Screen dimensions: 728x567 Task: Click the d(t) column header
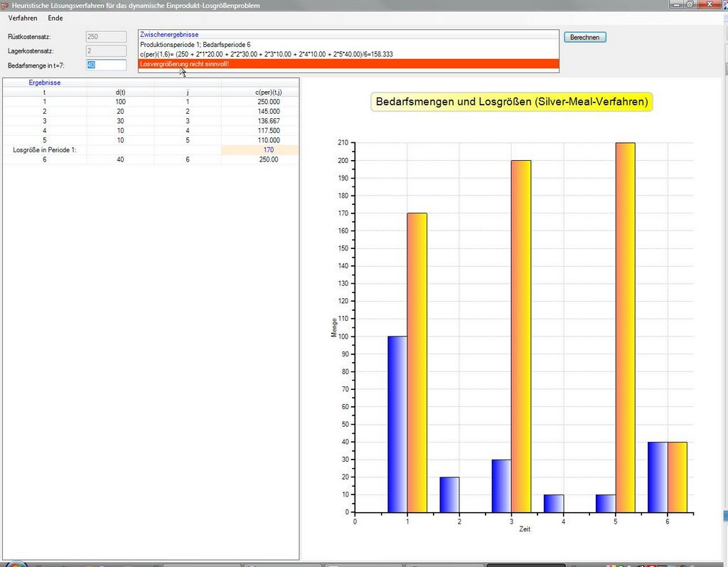tap(120, 92)
